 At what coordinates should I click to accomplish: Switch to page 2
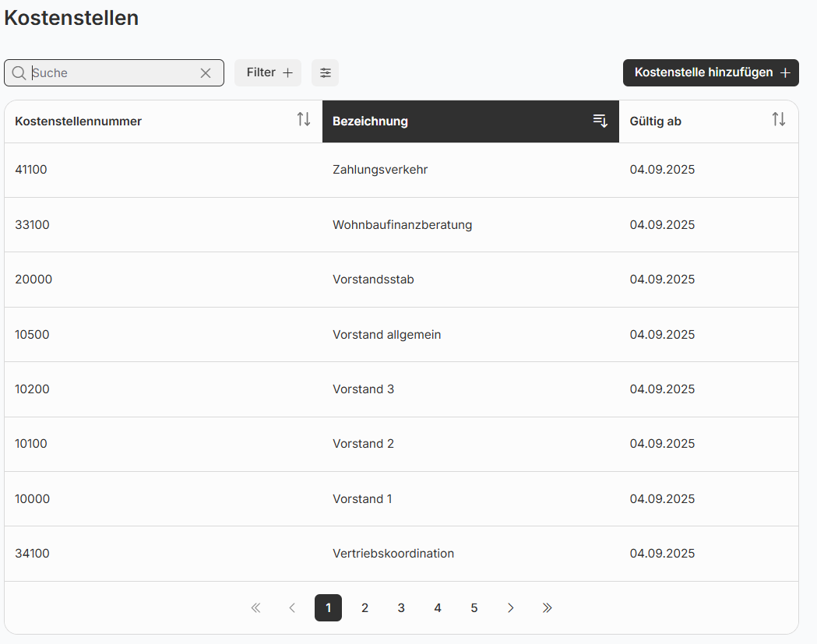[364, 608]
